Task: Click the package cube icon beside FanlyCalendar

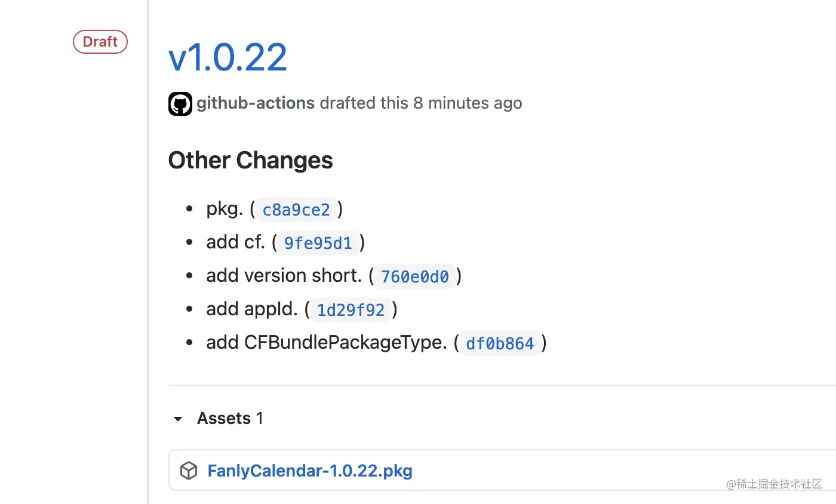Action: click(189, 471)
